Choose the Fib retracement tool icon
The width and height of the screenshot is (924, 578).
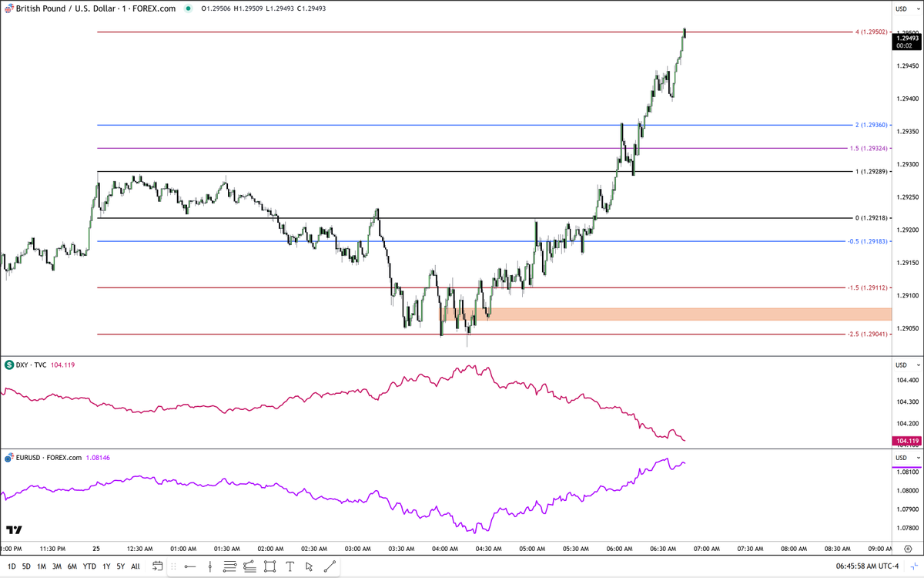tap(229, 566)
